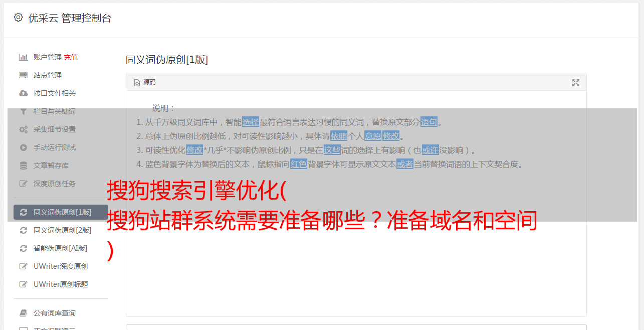Click the gear icon beside 优采云 管理控制台
The width and height of the screenshot is (644, 330).
pyautogui.click(x=19, y=18)
